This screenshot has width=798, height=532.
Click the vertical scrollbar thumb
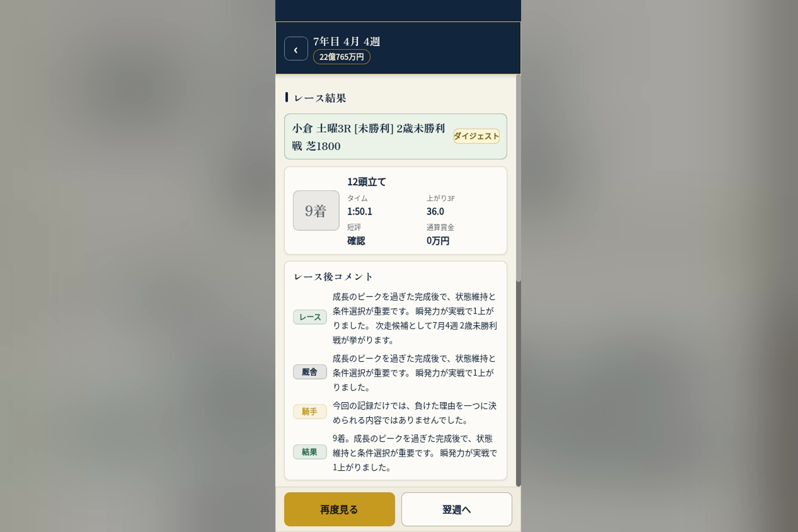pos(518,383)
